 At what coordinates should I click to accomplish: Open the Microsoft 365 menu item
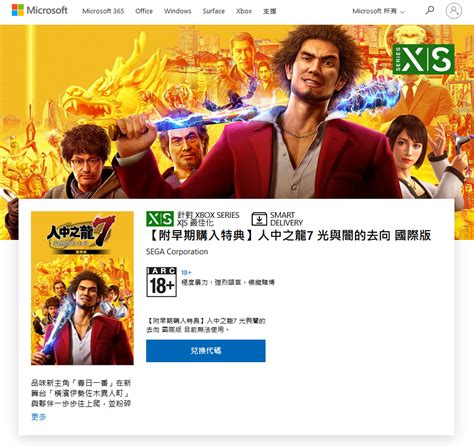point(103,11)
